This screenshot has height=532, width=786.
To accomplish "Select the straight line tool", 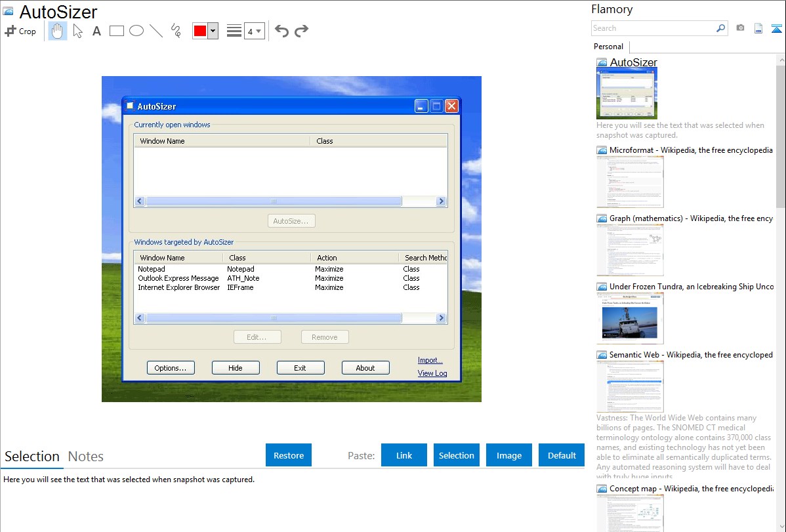I will point(156,31).
